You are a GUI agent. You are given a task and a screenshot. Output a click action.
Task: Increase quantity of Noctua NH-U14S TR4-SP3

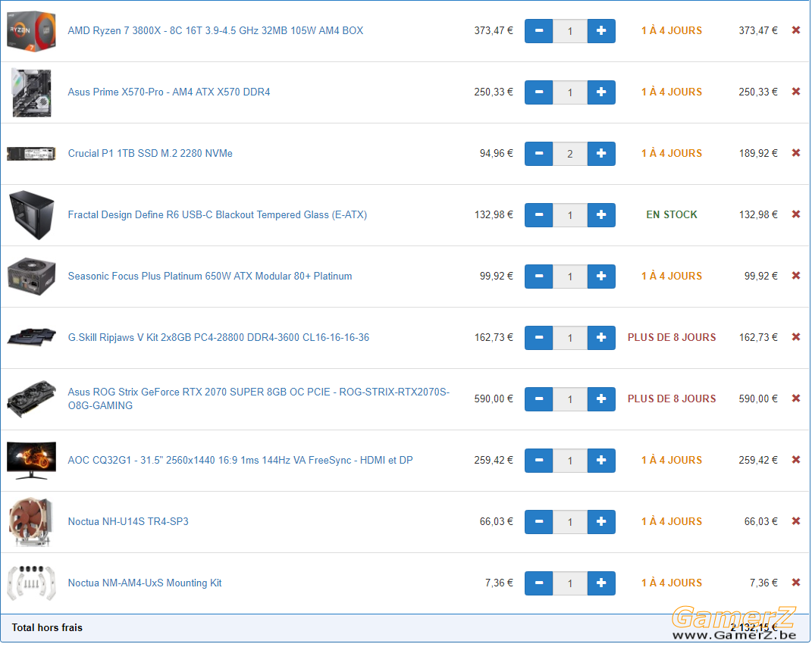(x=601, y=522)
